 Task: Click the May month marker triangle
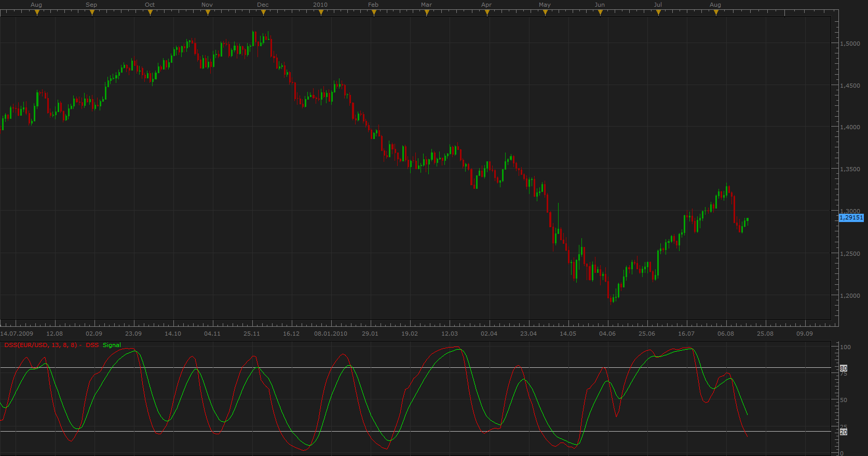[545, 13]
